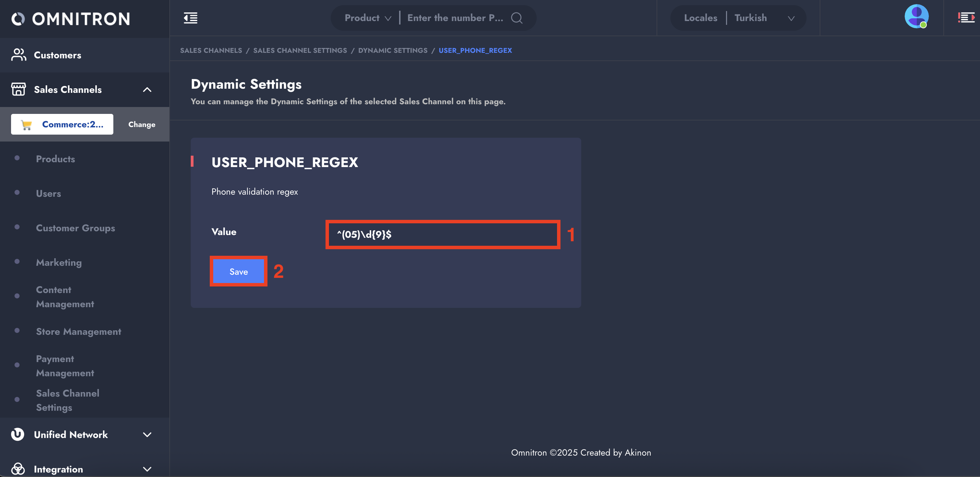Click the Integration icon in sidebar
The width and height of the screenshot is (980, 477).
click(18, 469)
